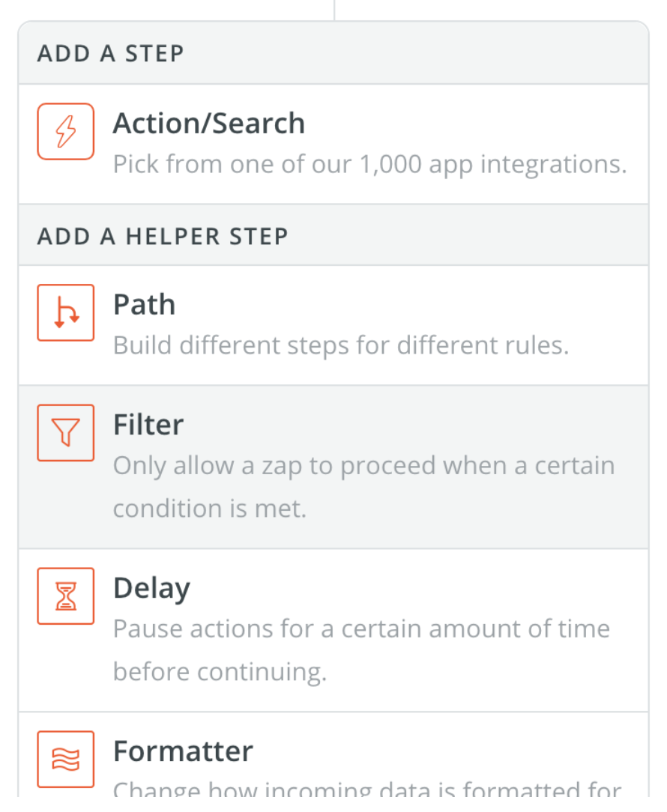The height and width of the screenshot is (812, 667).
Task: Click the branching arrows Path icon
Action: [x=66, y=313]
